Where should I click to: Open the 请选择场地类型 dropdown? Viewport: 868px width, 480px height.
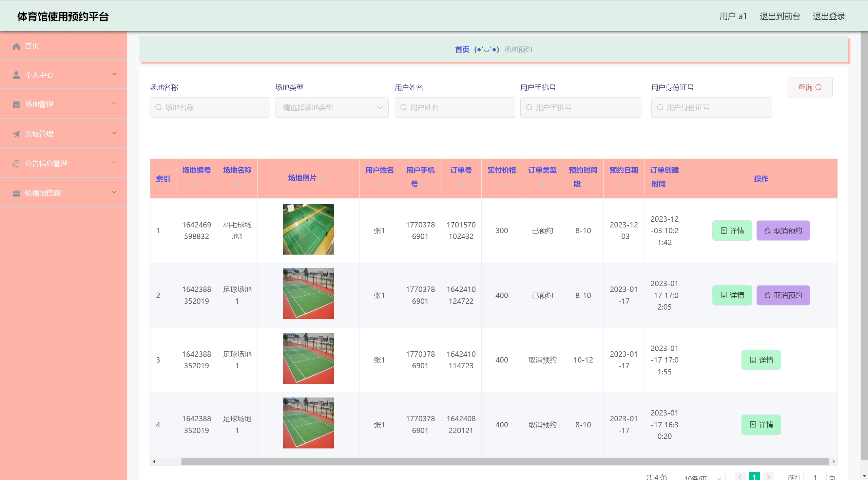point(331,108)
